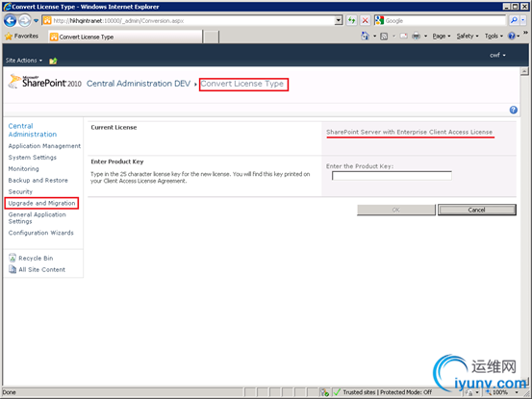Click the IE Help icon in toolbar
The height and width of the screenshot is (399, 532).
click(x=512, y=36)
